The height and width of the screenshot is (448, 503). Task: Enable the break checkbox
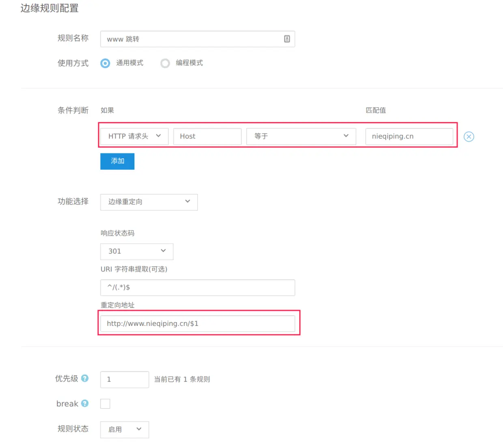(x=105, y=403)
